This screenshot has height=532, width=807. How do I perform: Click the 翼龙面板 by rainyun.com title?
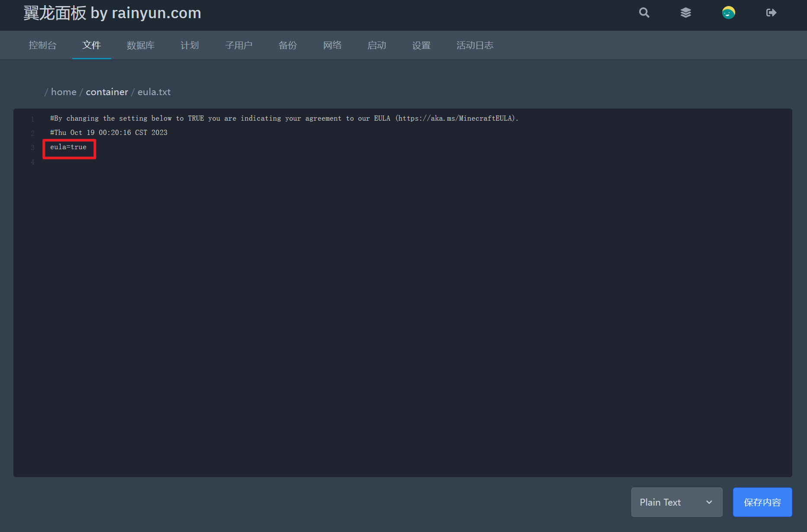tap(113, 13)
